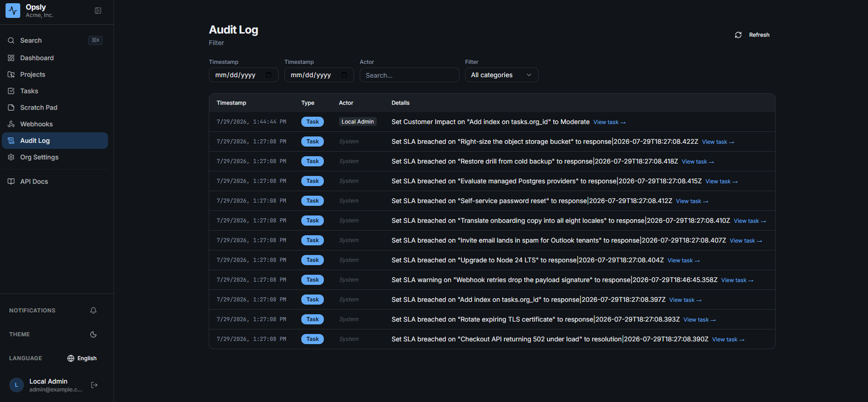Click the Projects folder icon

(11, 74)
